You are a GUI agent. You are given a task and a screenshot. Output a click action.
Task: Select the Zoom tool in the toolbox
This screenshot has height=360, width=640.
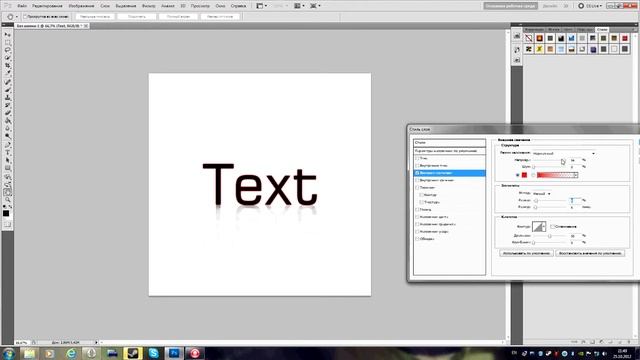pyautogui.click(x=7, y=200)
